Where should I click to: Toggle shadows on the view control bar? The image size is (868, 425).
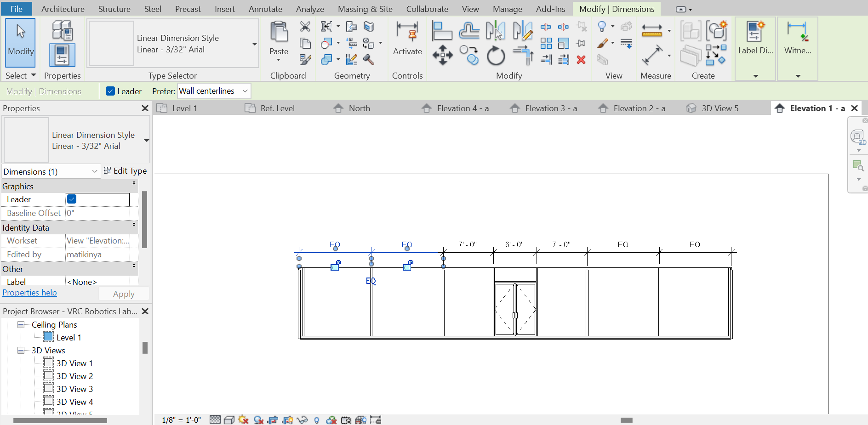coord(244,419)
